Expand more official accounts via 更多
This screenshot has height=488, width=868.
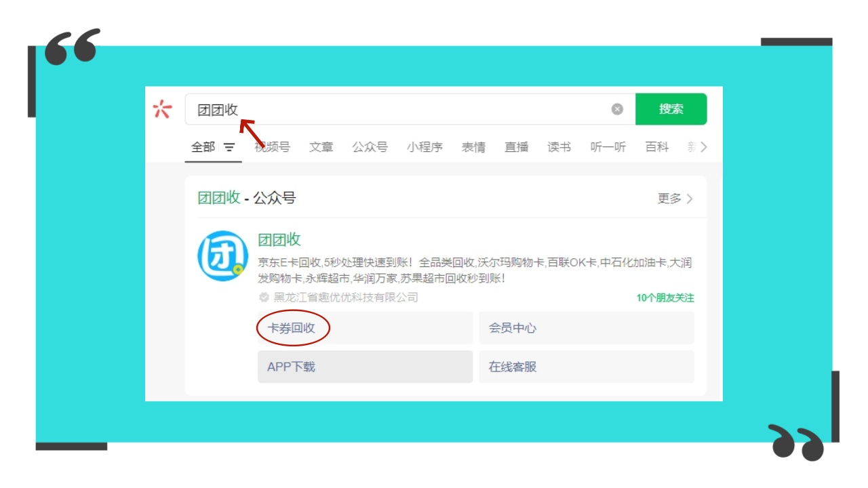675,199
